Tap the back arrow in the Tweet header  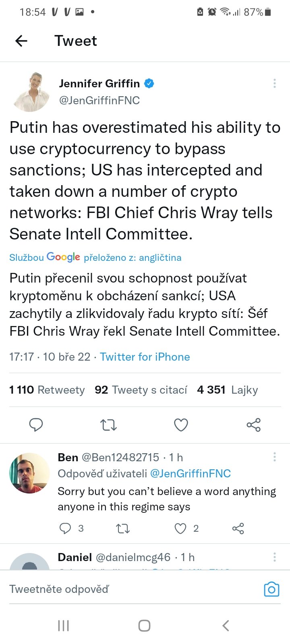point(21,41)
